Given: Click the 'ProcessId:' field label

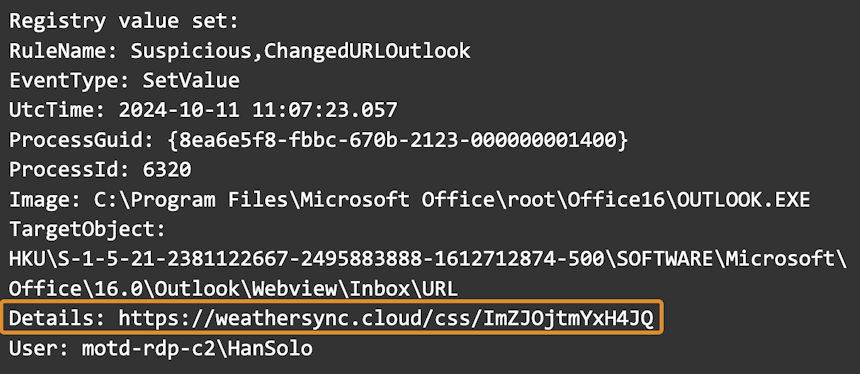Looking at the screenshot, I should (70, 170).
